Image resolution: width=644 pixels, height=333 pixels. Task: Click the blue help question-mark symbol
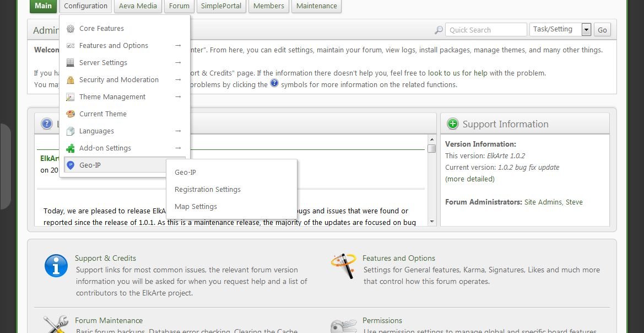tap(274, 83)
